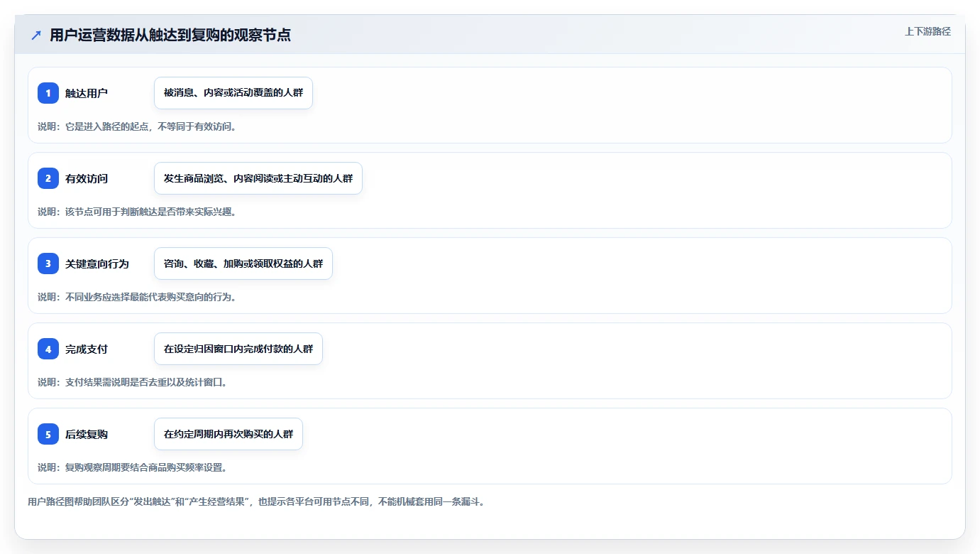The width and height of the screenshot is (980, 554).
Task: Select step number 5 badge
Action: (48, 434)
